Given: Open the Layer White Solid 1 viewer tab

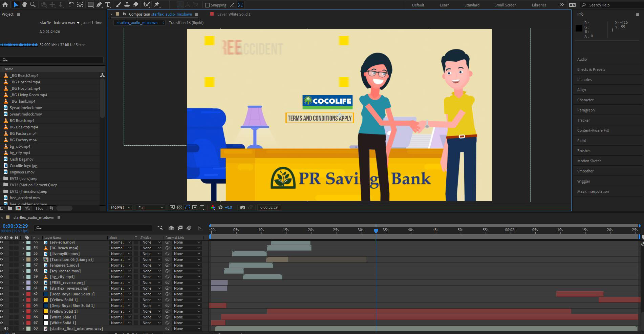Looking at the screenshot, I should (234, 14).
